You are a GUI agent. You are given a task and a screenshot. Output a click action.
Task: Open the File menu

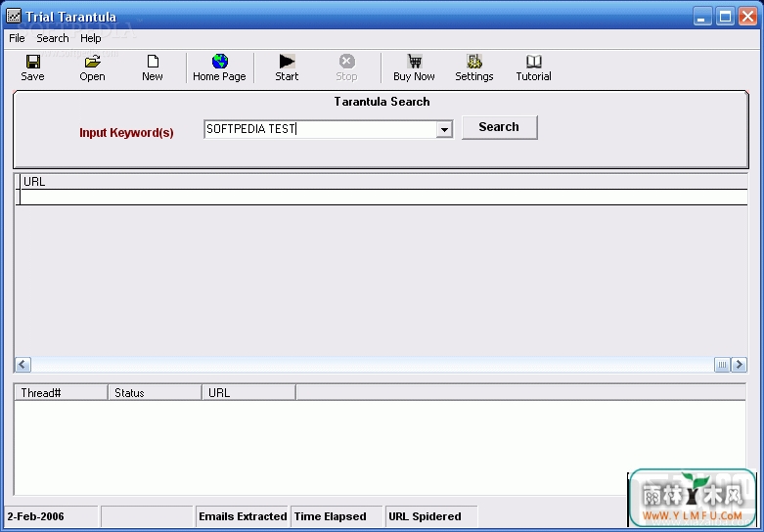pyautogui.click(x=17, y=38)
